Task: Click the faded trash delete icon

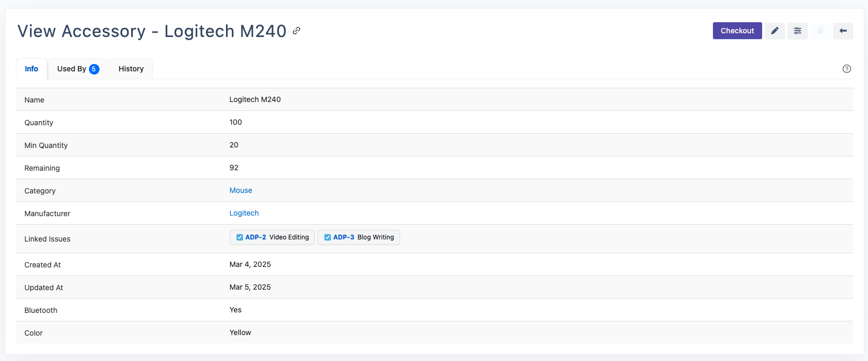Action: 820,31
